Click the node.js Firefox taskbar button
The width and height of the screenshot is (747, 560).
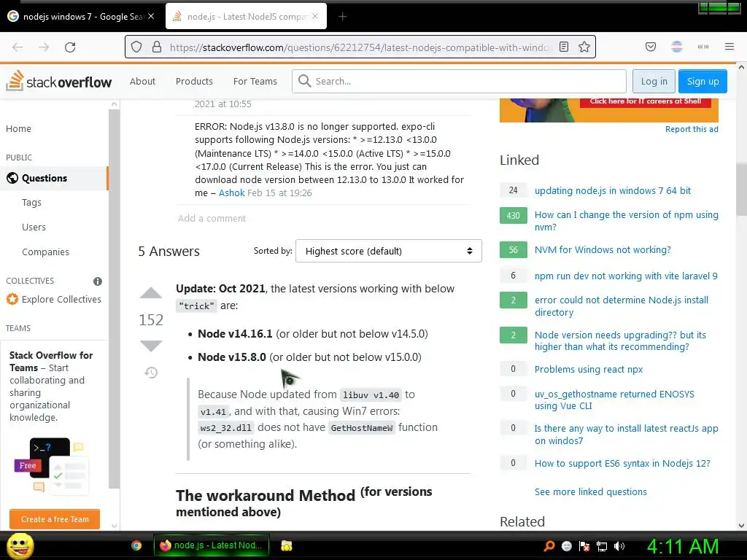pos(212,545)
